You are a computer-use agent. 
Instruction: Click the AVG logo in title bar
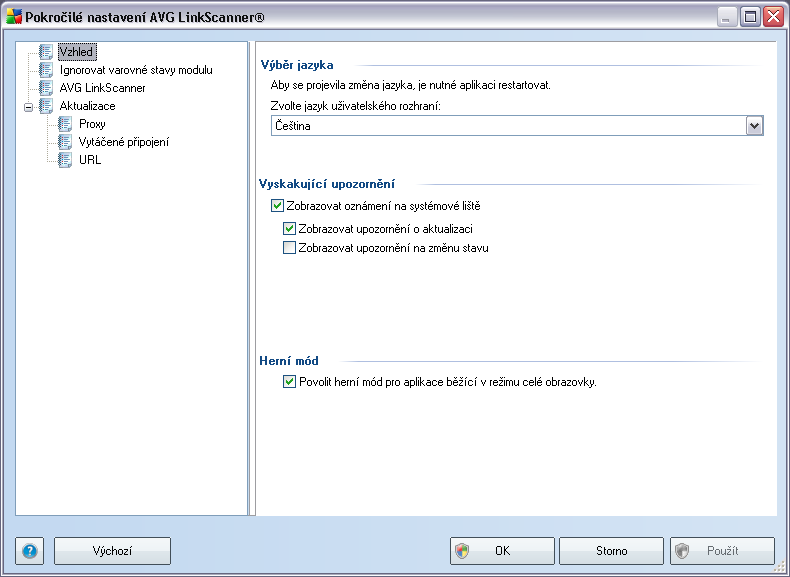coord(14,17)
